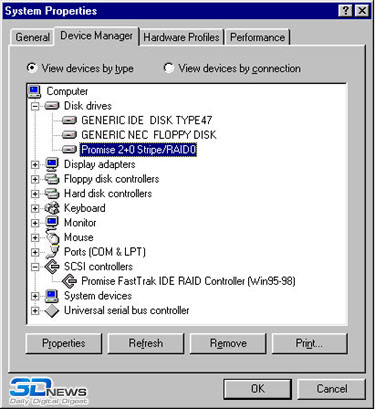Click the SCSI controllers category icon
Screen dimensions: 375x409
[x=52, y=267]
